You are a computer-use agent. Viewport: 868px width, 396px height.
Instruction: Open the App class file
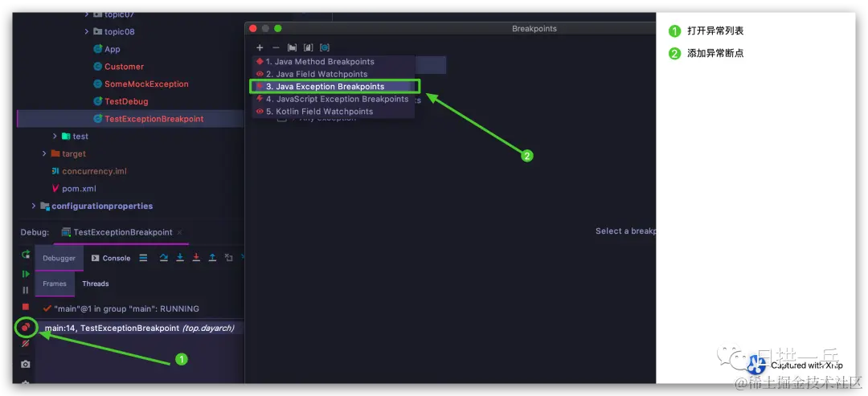pyautogui.click(x=113, y=49)
